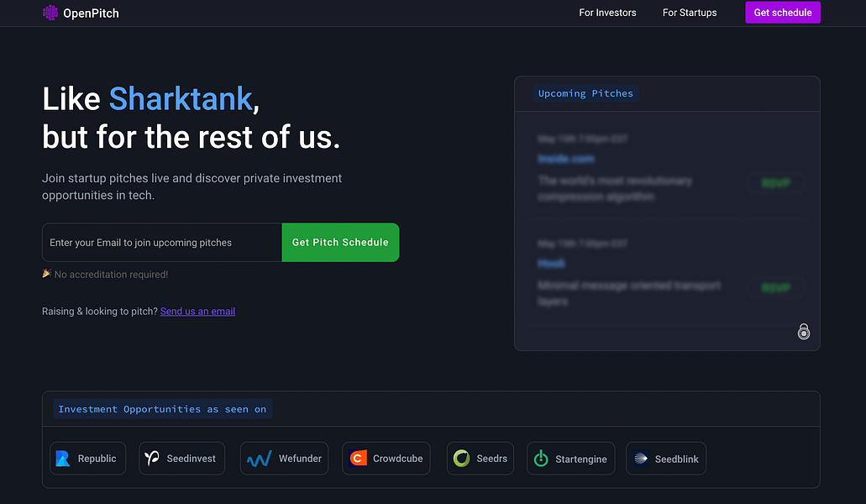Viewport: 866px width, 504px height.
Task: Open the Seedinvest platform chip
Action: click(181, 458)
